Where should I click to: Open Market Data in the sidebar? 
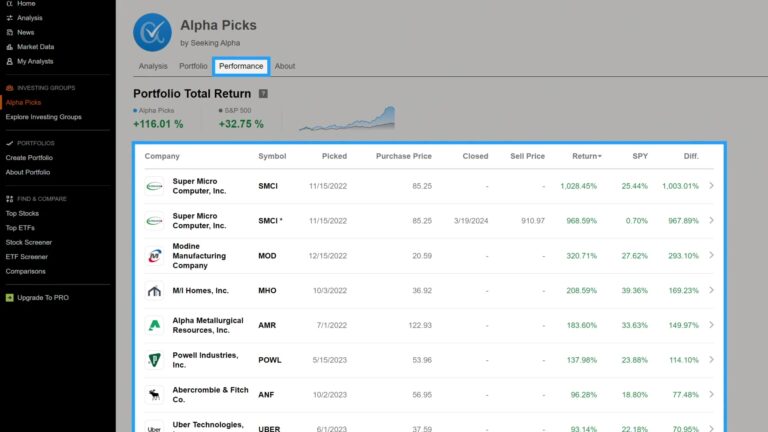click(x=35, y=47)
